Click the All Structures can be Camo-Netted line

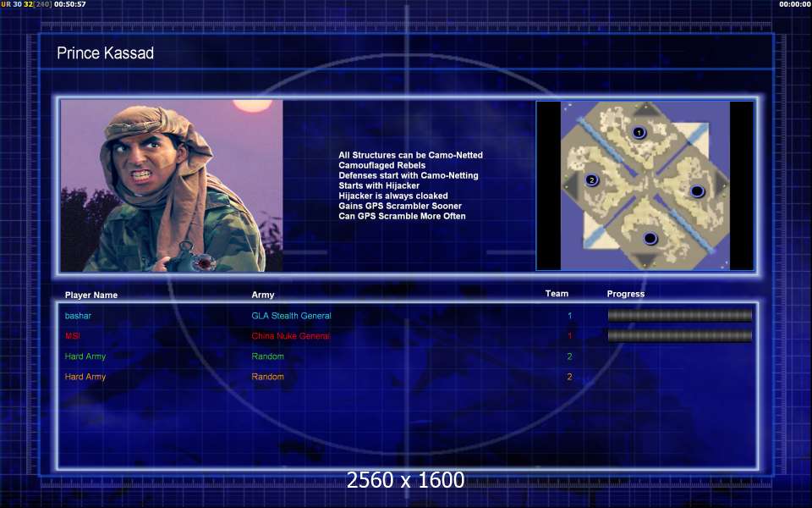pyautogui.click(x=411, y=155)
